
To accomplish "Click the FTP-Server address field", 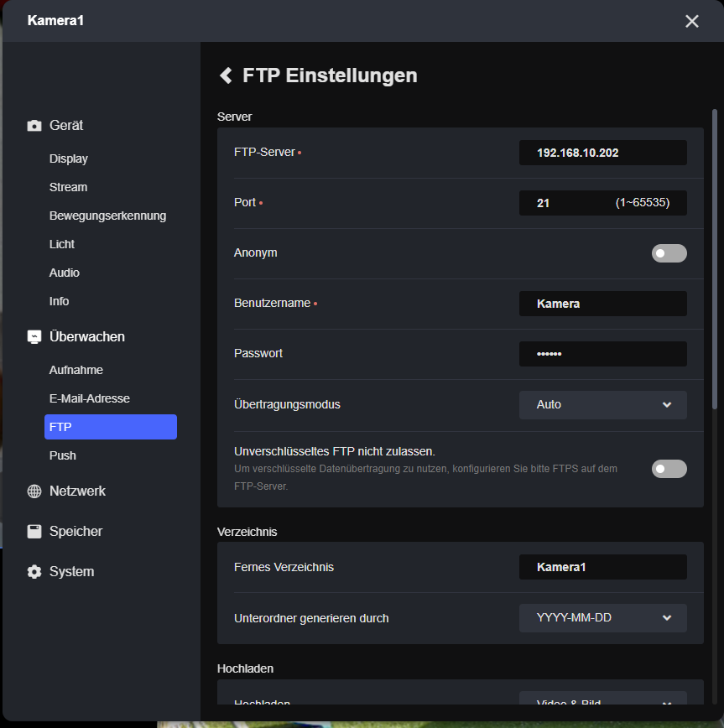I will [x=602, y=153].
